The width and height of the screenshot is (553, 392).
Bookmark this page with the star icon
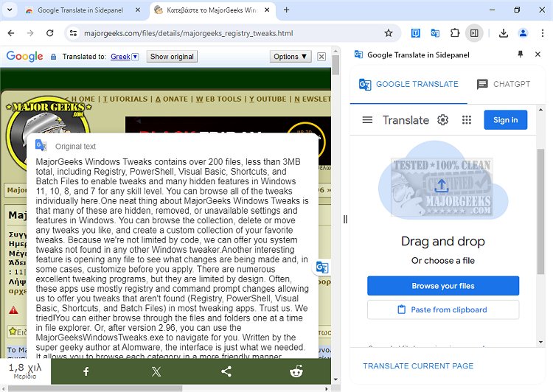click(389, 33)
